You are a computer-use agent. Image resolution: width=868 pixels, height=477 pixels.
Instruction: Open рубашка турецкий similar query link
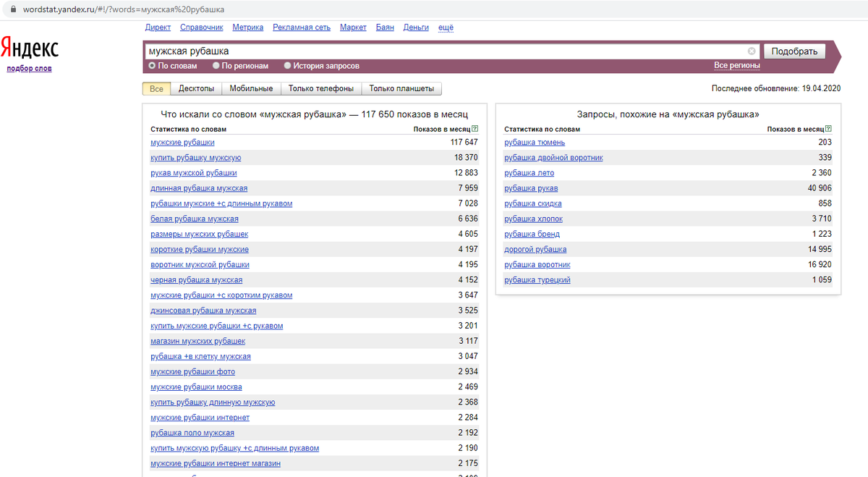(x=537, y=280)
